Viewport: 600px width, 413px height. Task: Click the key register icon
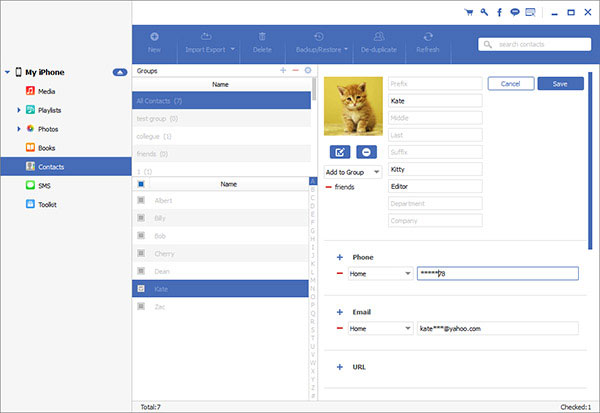coord(484,12)
